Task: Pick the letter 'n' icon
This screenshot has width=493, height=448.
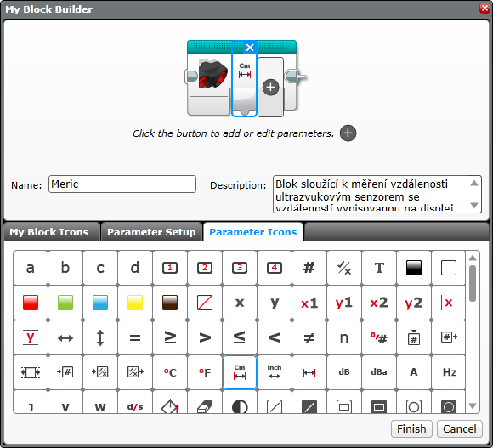Action: pyautogui.click(x=344, y=337)
